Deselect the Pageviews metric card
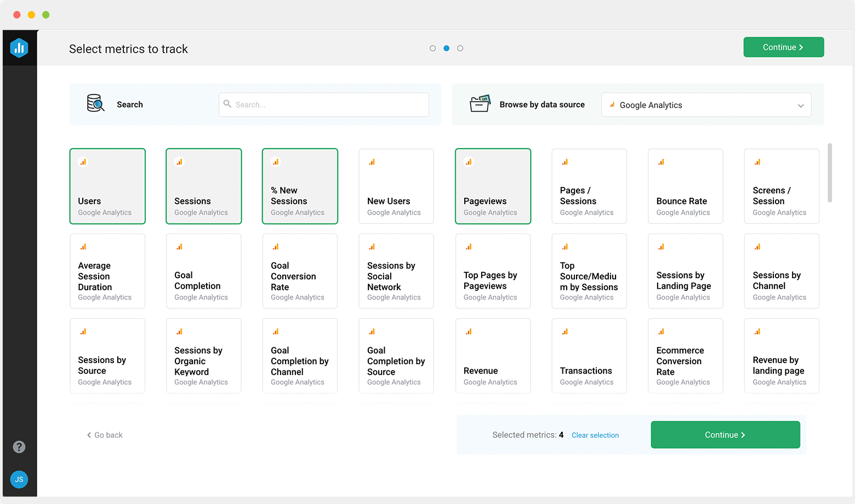This screenshot has width=855, height=504. click(x=493, y=186)
